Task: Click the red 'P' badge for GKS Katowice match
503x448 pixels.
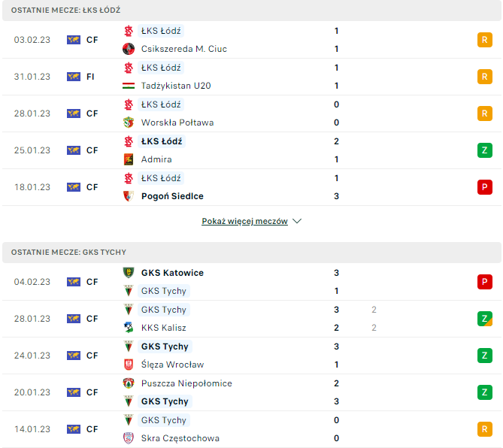Action: 485,282
